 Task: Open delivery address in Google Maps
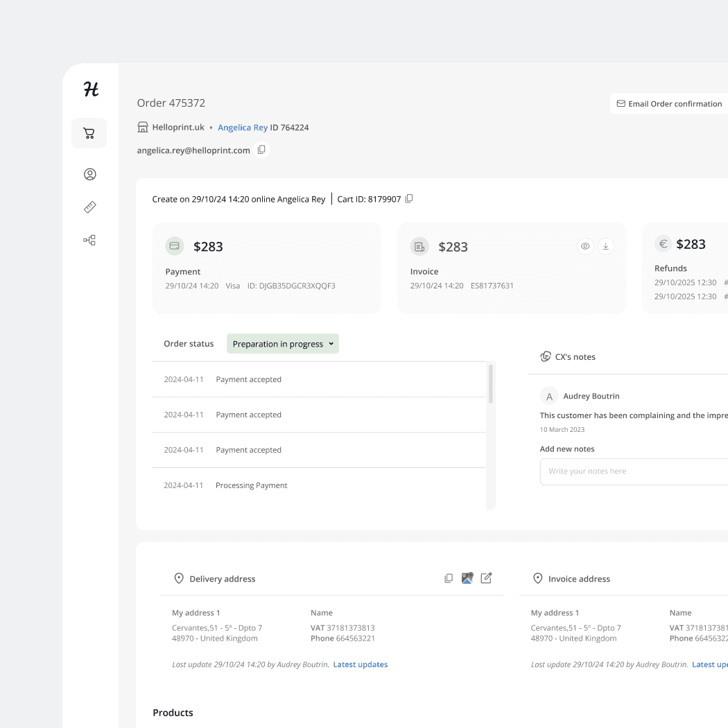point(467,578)
